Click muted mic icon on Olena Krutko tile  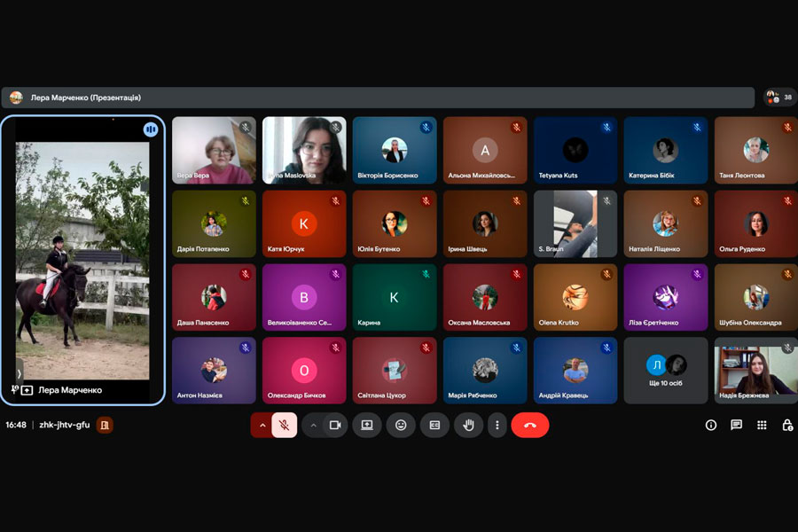click(x=606, y=274)
